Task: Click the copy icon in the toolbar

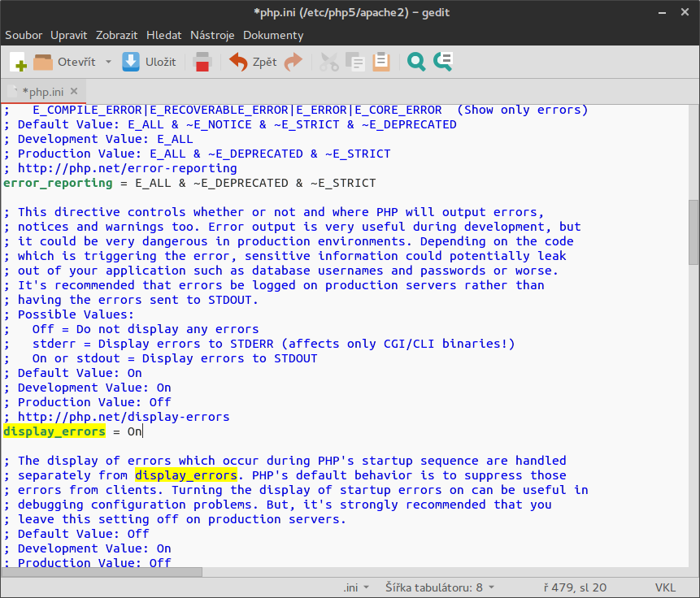Action: click(x=354, y=62)
